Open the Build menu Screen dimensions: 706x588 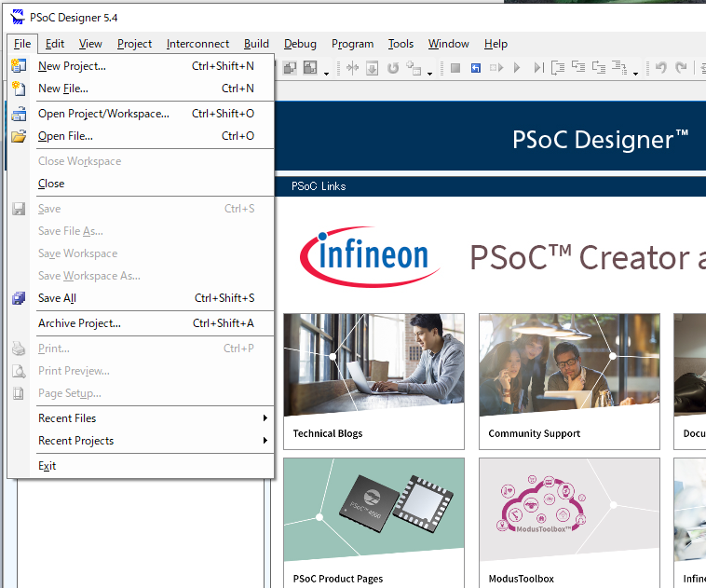click(x=257, y=44)
